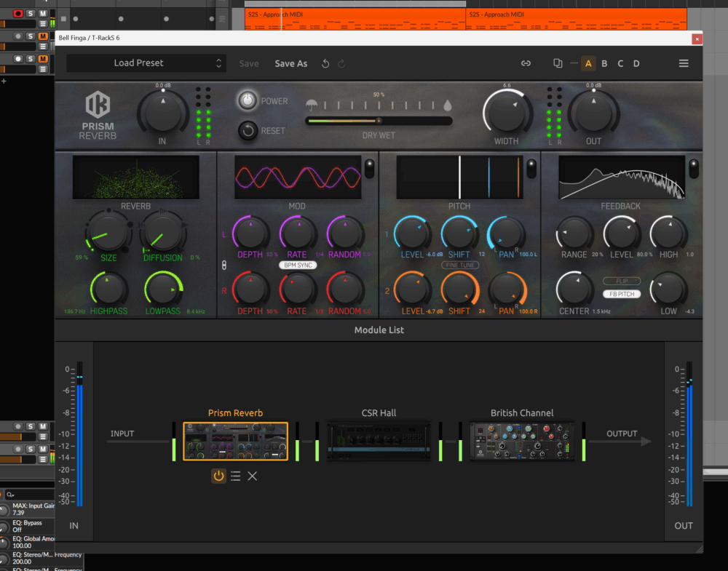Select preset slot A

click(x=588, y=63)
